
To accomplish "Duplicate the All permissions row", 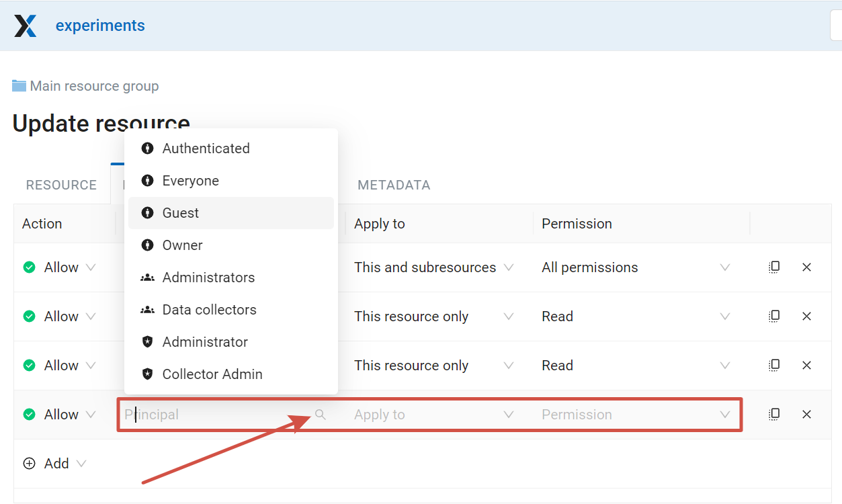I will 774,267.
